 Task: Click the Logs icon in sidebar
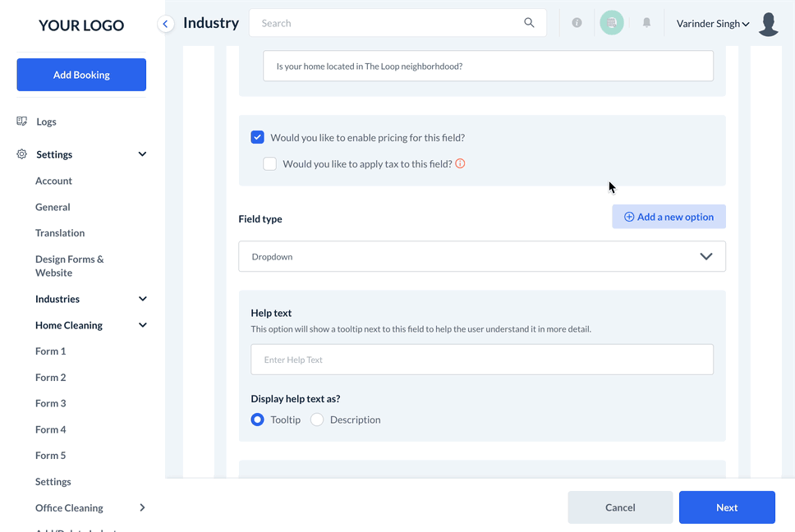point(22,122)
